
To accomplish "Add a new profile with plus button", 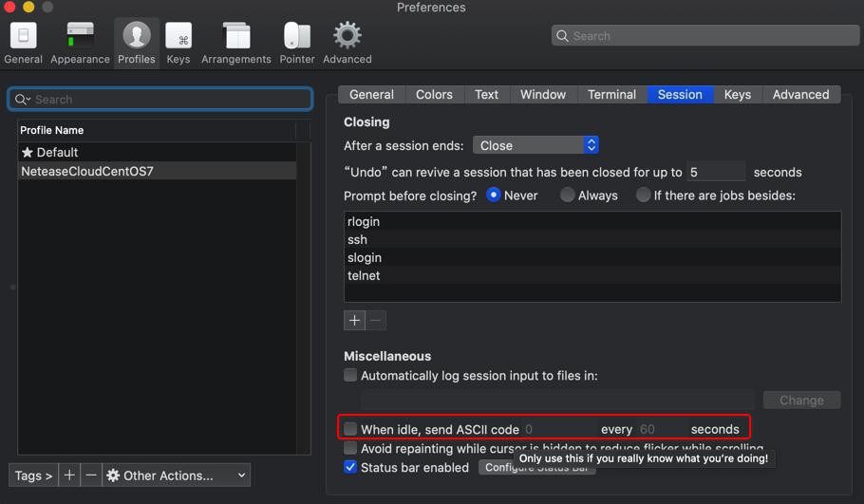I will point(69,475).
